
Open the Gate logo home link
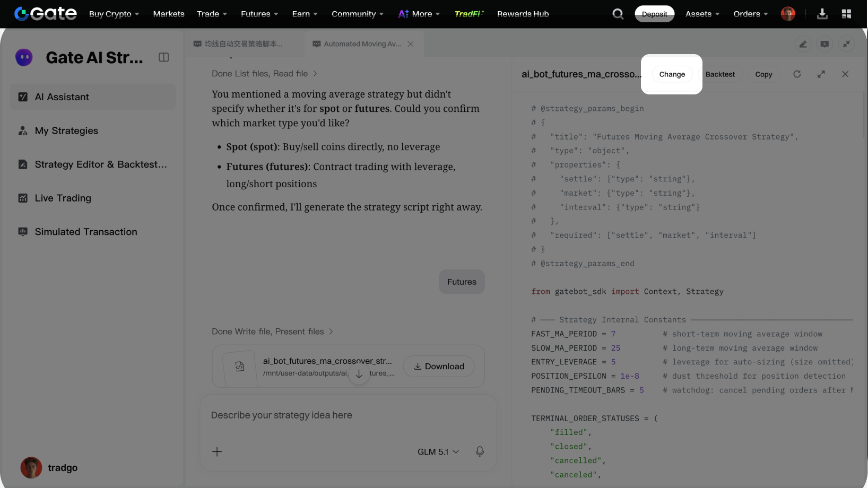click(46, 14)
